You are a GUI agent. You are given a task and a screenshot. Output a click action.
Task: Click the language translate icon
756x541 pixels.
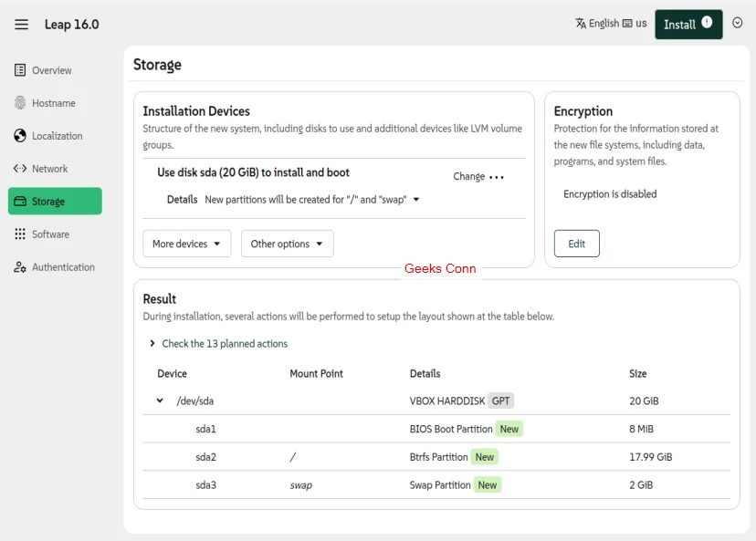click(581, 24)
